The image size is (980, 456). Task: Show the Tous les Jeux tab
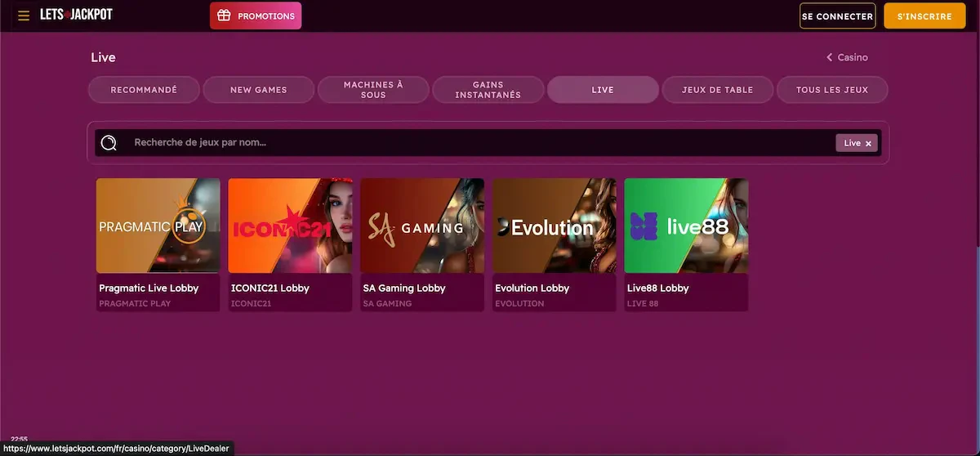[x=831, y=90]
